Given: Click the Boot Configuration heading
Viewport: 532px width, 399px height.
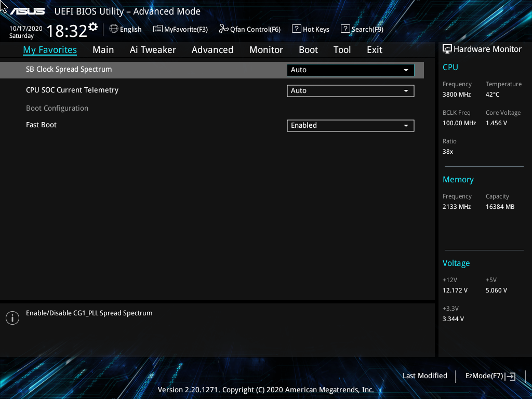Looking at the screenshot, I should 57,108.
